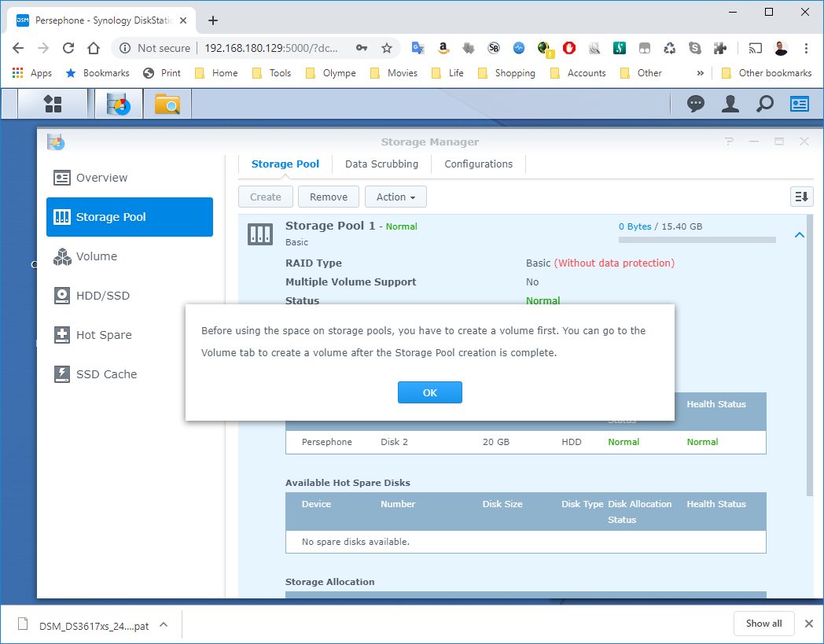Viewport: 824px width, 644px height.
Task: Open the new browser tab button
Action: tap(213, 20)
